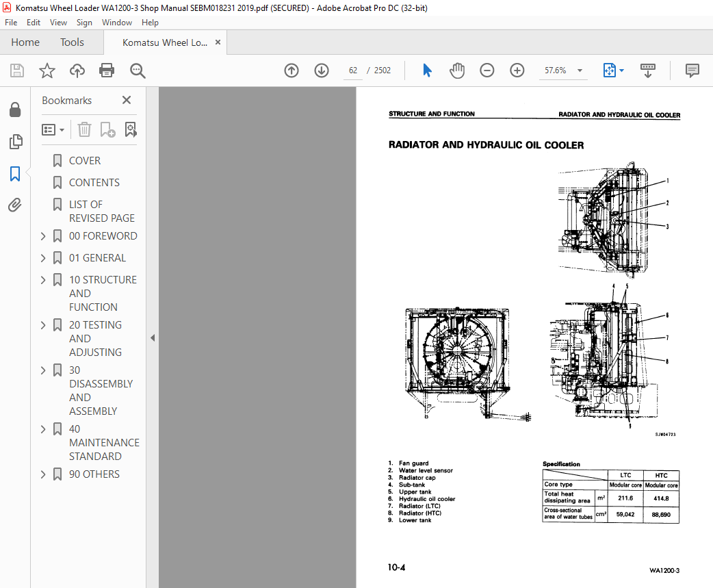Select the Komatsu Wheel Lo... document tab
The image size is (713, 588).
pos(165,42)
